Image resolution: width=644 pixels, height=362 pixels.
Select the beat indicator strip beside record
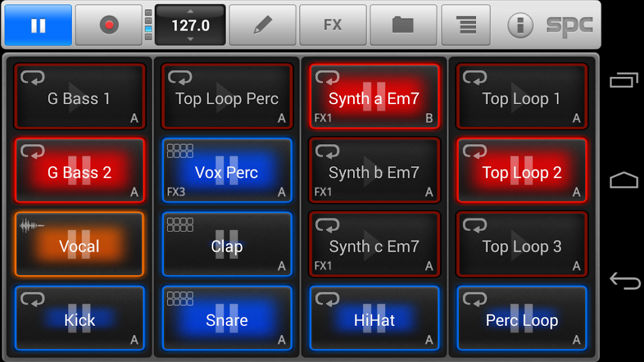click(x=148, y=25)
